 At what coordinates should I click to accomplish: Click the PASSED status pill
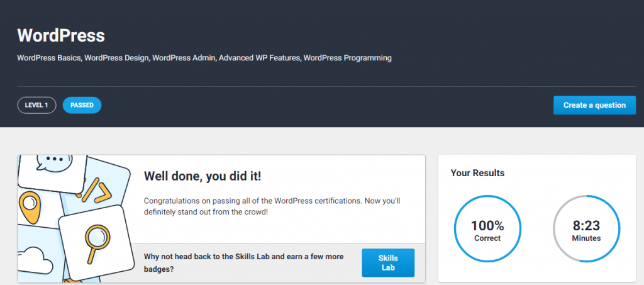click(x=82, y=105)
